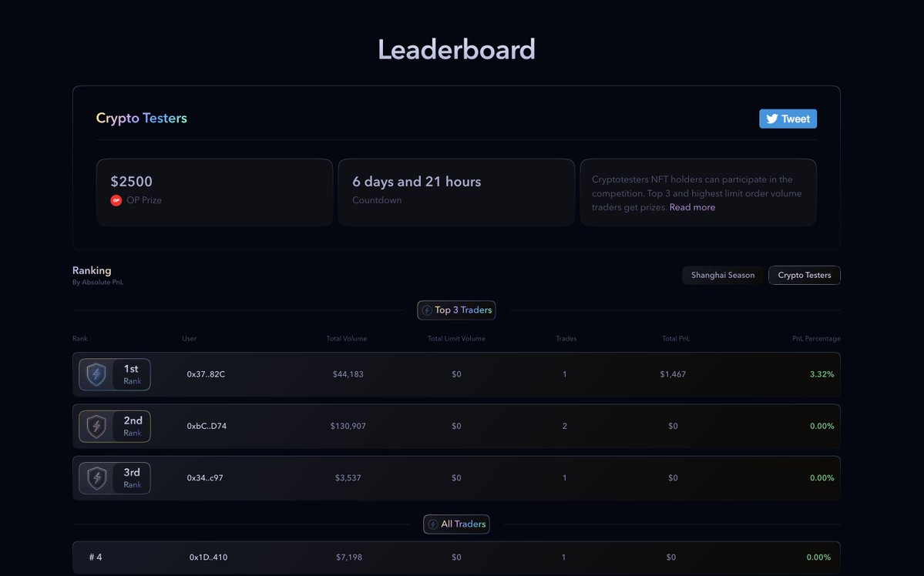Click the $7,198 volume value

[x=349, y=558]
